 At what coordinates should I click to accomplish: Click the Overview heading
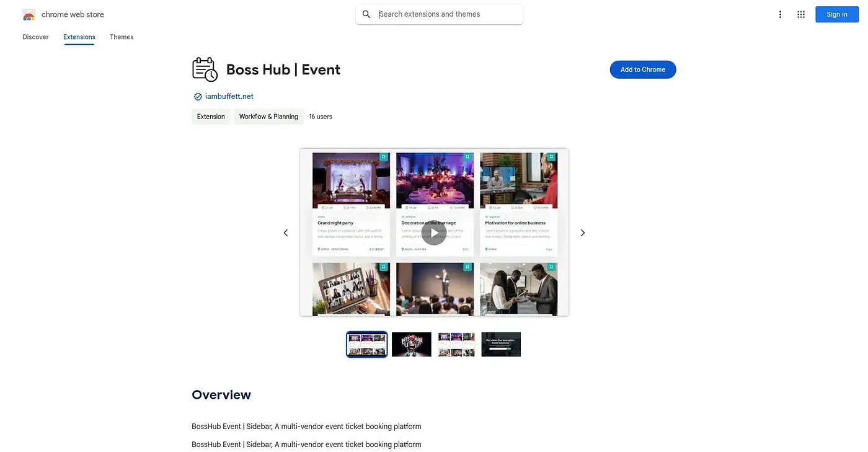click(x=221, y=395)
